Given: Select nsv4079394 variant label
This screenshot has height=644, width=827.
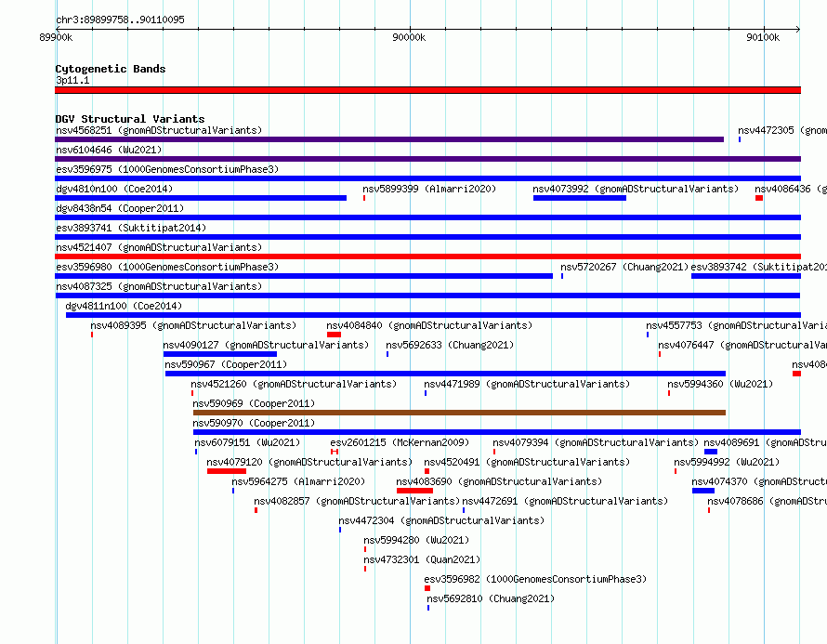Looking at the screenshot, I should pyautogui.click(x=596, y=442).
